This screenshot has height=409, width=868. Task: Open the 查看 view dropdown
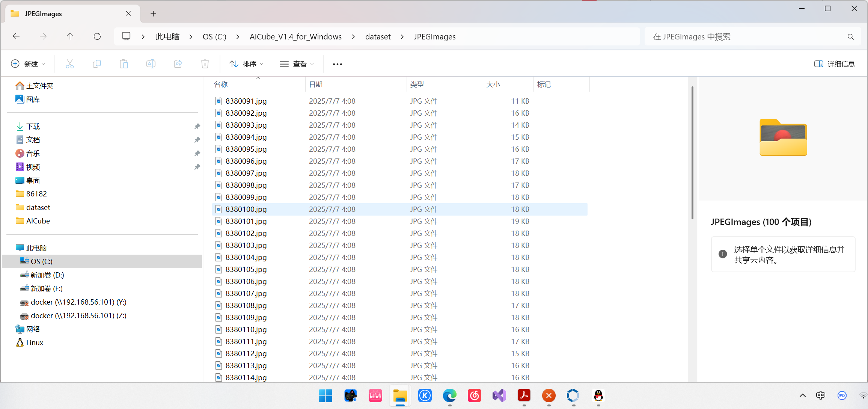coord(297,64)
